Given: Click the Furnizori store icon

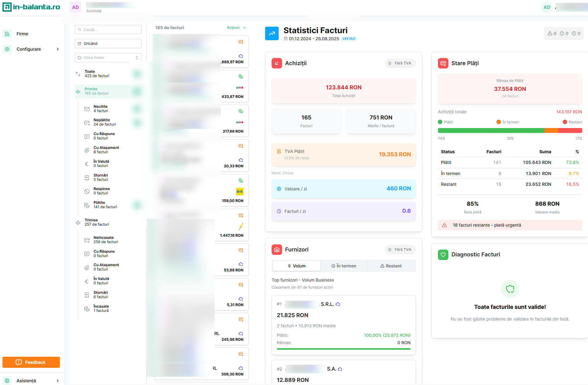Looking at the screenshot, I should click(x=277, y=250).
